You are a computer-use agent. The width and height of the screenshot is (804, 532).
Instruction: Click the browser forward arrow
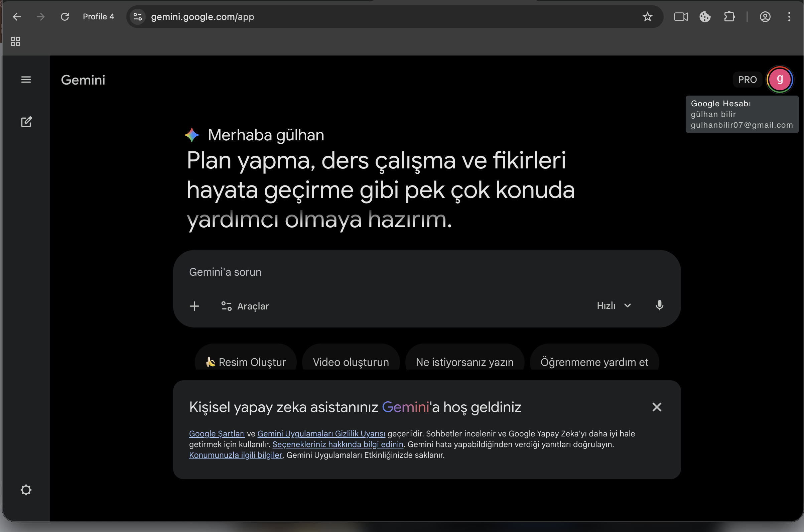point(41,17)
